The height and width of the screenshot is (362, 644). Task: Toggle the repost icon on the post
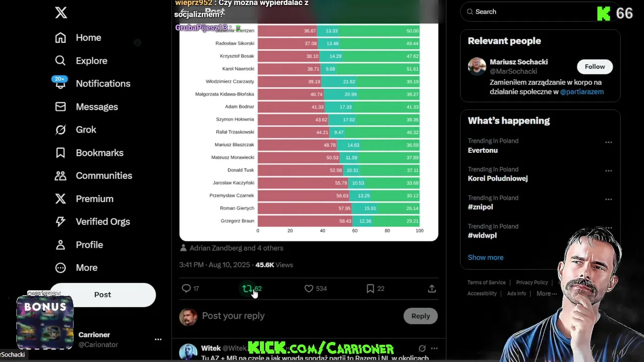point(247,289)
